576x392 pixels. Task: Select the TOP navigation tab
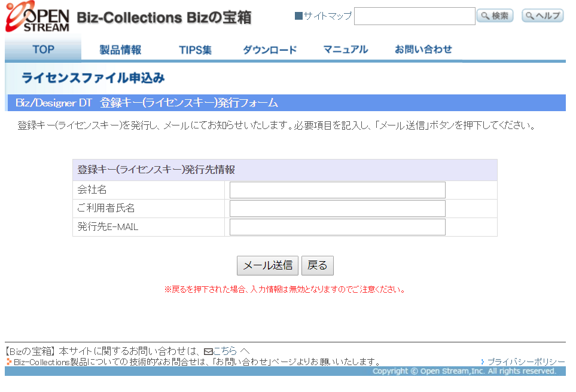43,49
